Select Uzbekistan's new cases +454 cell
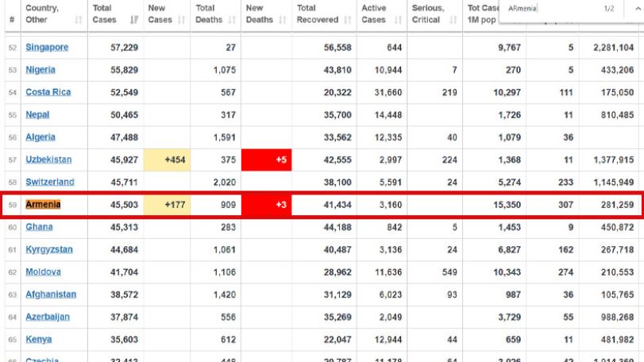 pos(168,160)
